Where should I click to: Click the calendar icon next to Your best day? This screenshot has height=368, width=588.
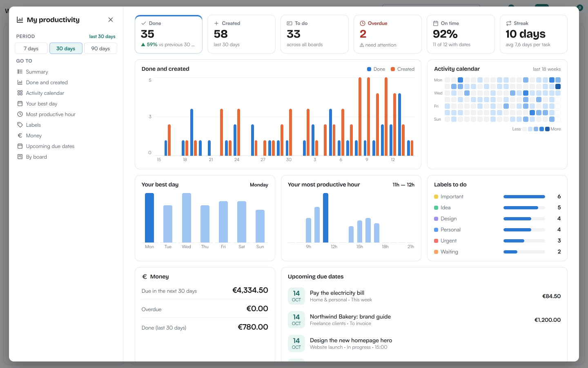(20, 103)
